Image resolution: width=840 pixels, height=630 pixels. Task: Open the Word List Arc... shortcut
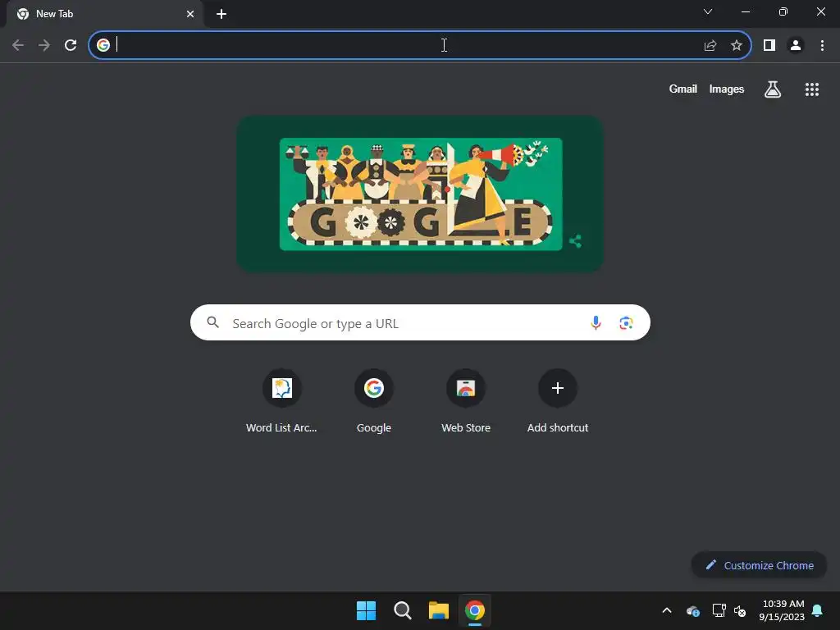pyautogui.click(x=282, y=402)
